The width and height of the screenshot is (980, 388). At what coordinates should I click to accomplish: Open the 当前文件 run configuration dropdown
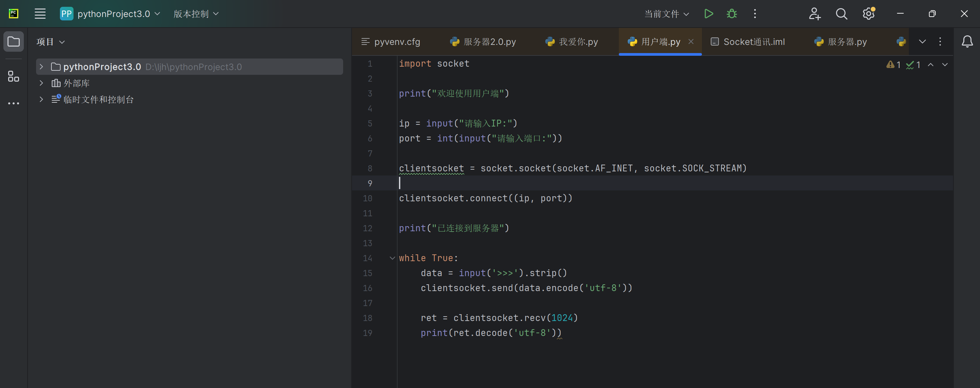click(x=666, y=14)
